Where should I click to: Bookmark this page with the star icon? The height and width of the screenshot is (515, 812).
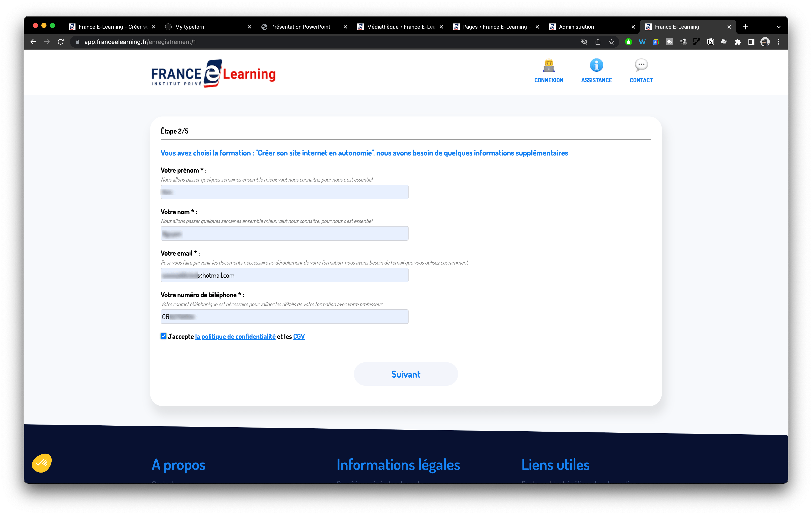pos(611,42)
